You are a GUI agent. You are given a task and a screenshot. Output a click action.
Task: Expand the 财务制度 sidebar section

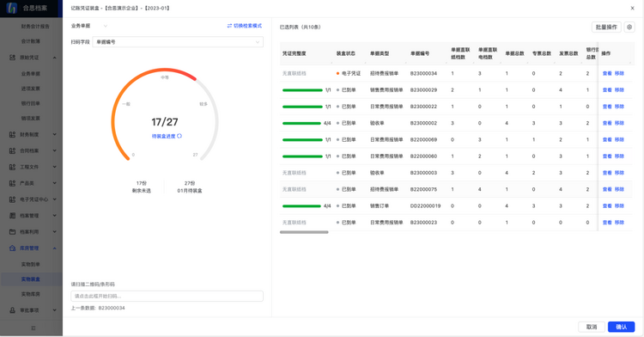point(55,134)
